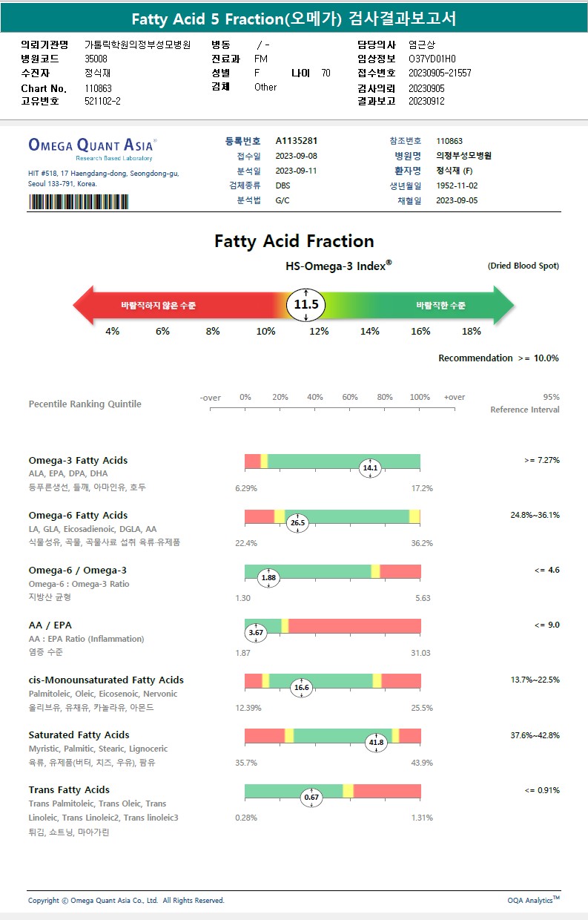Select the 16.6 cis-Monounsaturated marker
Image resolution: width=588 pixels, height=920 pixels.
point(301,688)
